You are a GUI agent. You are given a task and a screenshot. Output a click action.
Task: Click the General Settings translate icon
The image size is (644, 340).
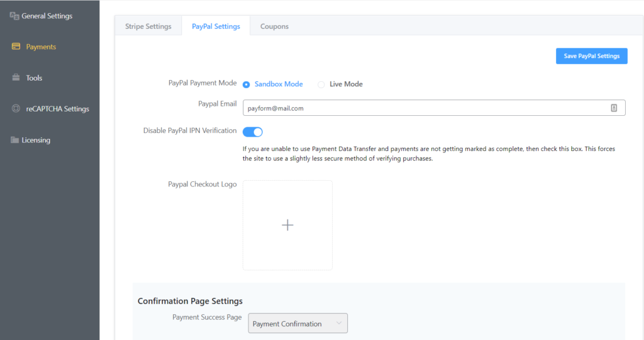(x=14, y=16)
